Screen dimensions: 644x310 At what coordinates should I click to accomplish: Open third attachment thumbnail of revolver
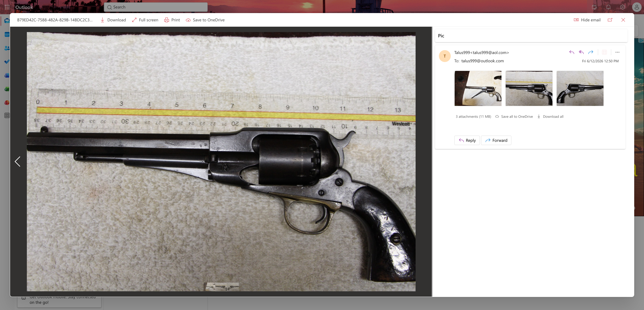point(580,88)
